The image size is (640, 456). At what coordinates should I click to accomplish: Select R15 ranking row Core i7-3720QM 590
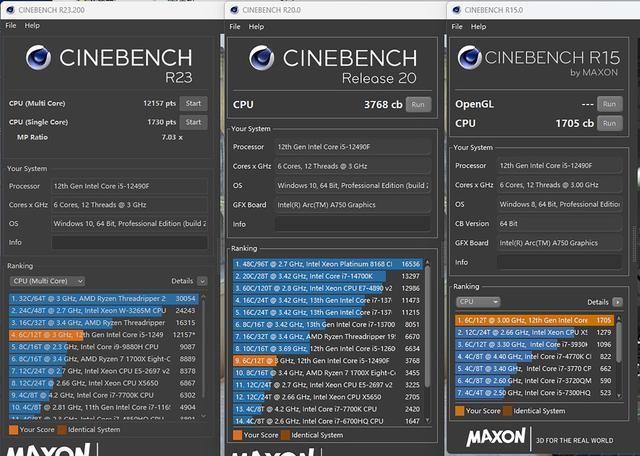535,380
